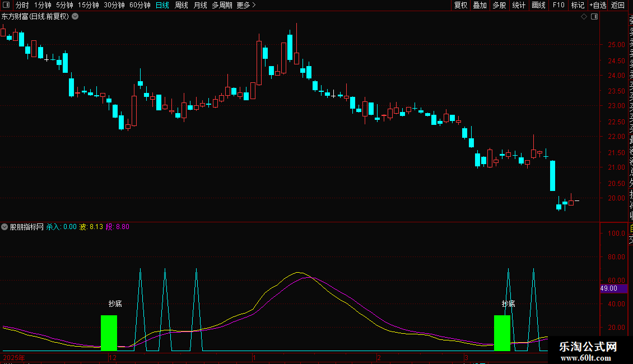The width and height of the screenshot is (633, 364).
Task: Switch to 日线 daily chart
Action: (162, 5)
